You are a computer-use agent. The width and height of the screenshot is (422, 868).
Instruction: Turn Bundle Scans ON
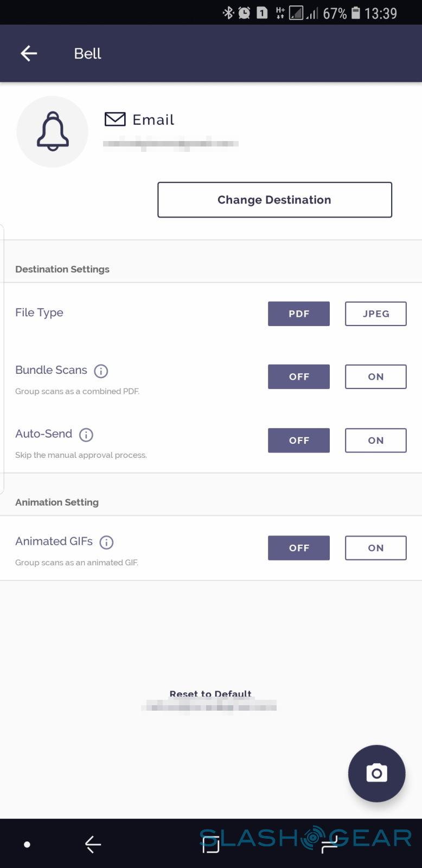pos(375,376)
